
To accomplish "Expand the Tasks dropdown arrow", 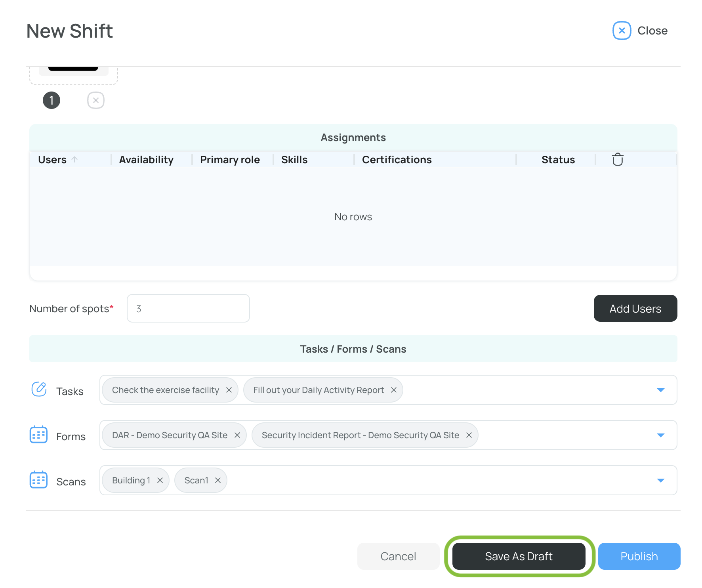I will 660,390.
